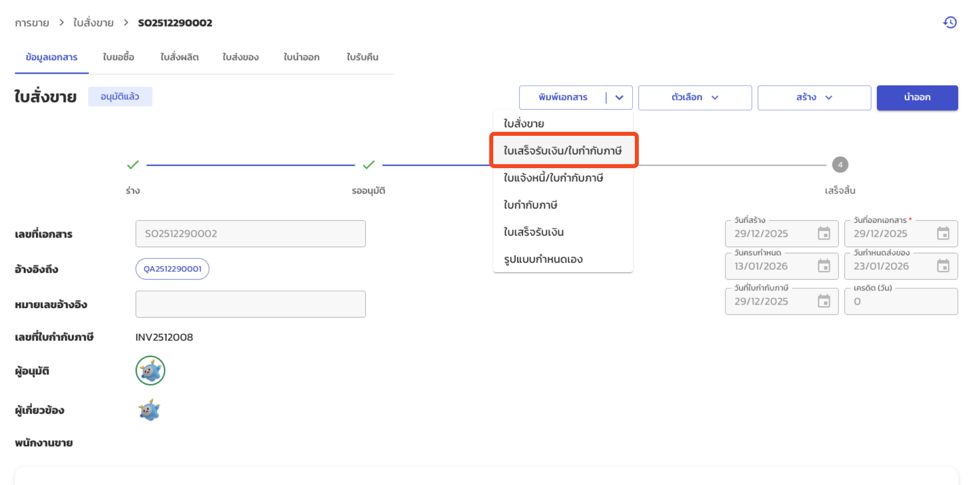This screenshot has width=980, height=485.
Task: Open the ตัวเลือก dropdown
Action: click(694, 98)
